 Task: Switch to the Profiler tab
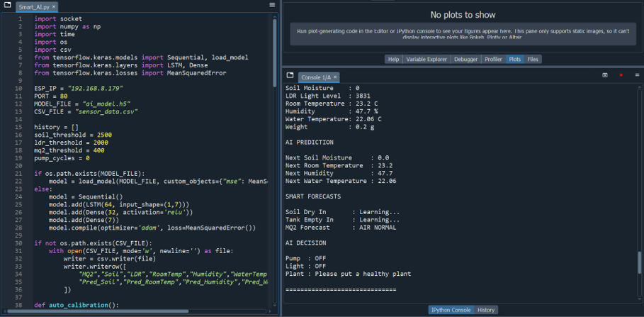[x=493, y=59]
